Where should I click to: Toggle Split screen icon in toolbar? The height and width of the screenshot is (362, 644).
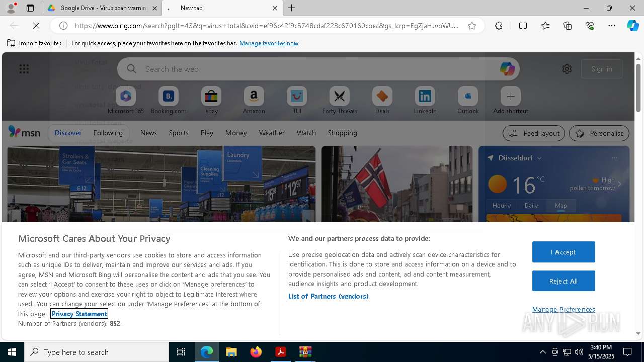tap(523, 26)
